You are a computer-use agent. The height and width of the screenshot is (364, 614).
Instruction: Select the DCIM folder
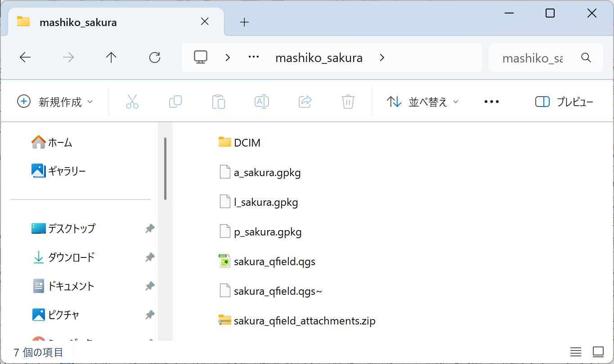click(239, 142)
